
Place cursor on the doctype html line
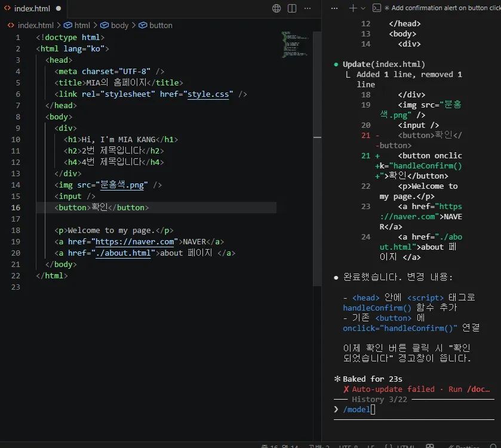[70, 38]
